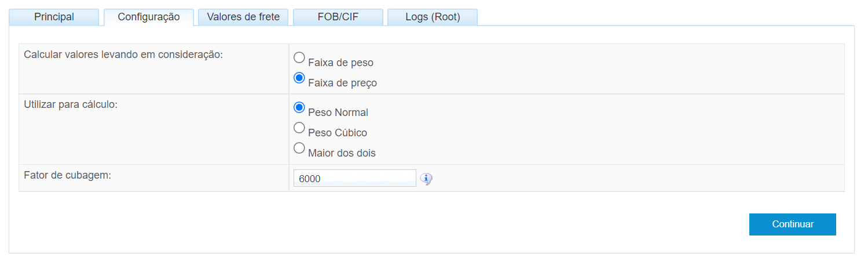Choose the Peso Cúbico radio option
Screen dimensions: 868x261
pos(299,128)
